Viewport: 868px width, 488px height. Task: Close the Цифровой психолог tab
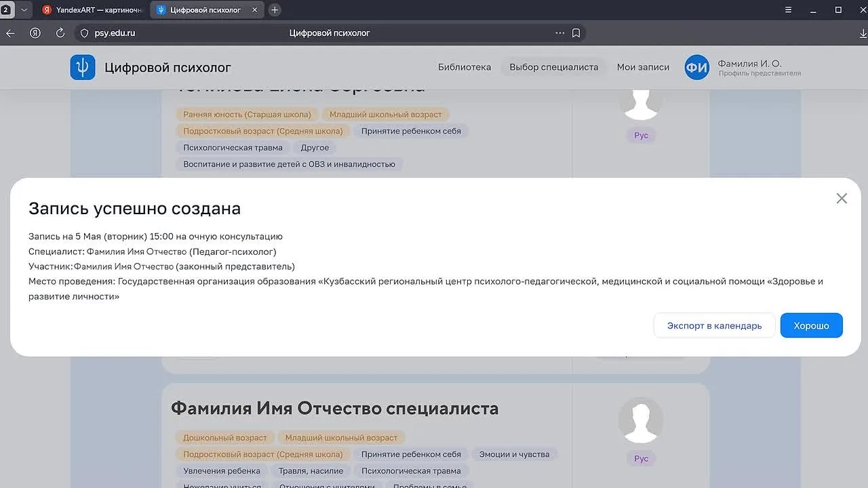pos(255,9)
